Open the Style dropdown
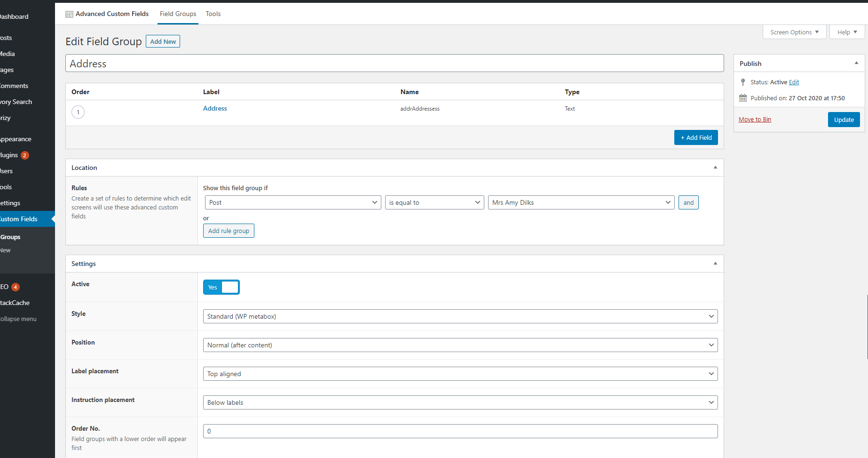 pyautogui.click(x=460, y=316)
